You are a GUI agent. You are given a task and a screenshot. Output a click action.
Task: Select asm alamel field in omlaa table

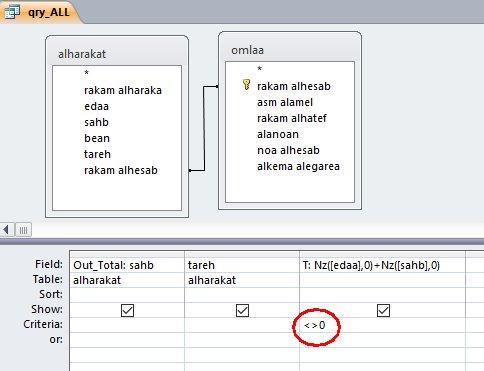[x=285, y=102]
